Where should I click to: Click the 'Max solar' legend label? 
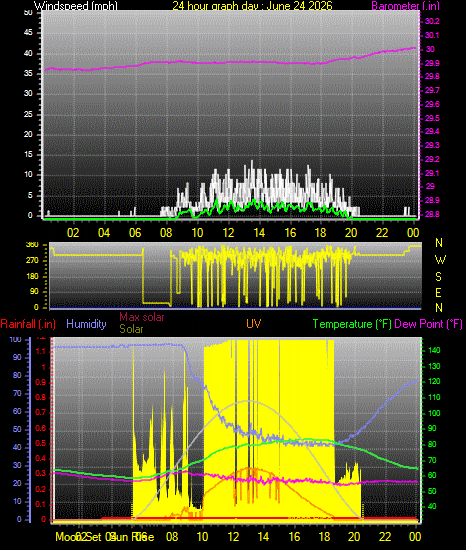(142, 317)
